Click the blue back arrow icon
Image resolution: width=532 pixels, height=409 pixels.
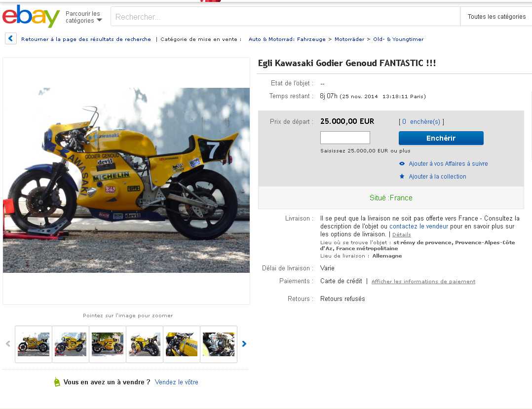tap(11, 38)
